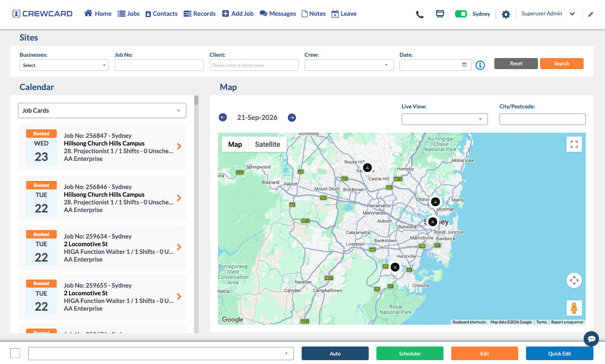Viewport: 605px width, 364px height.
Task: Open the map Terms link
Action: 541,322
